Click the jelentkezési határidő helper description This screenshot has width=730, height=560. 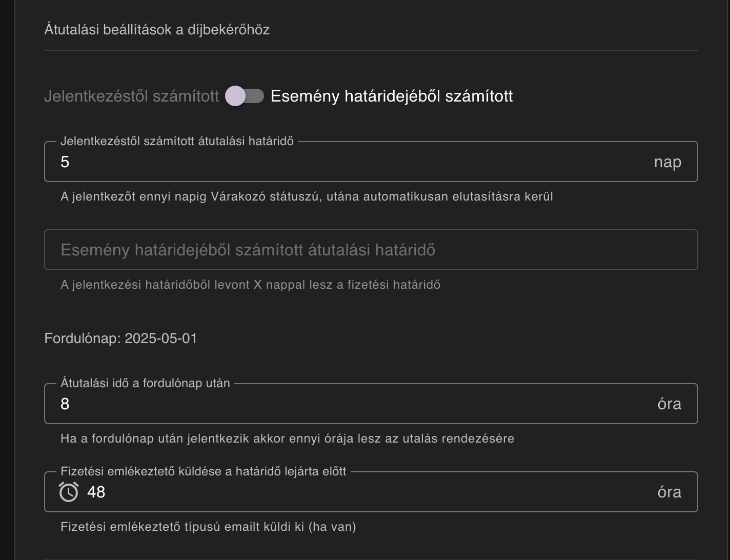pyautogui.click(x=250, y=285)
